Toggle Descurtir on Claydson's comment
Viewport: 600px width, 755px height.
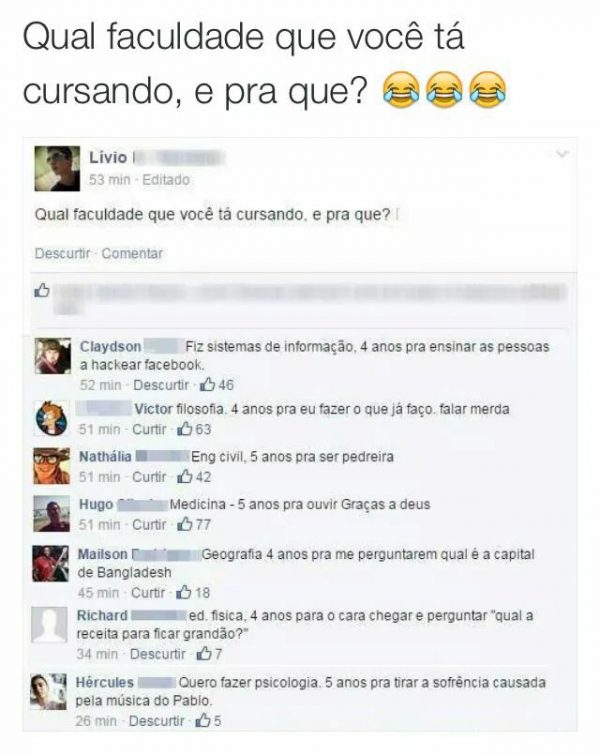tap(161, 385)
